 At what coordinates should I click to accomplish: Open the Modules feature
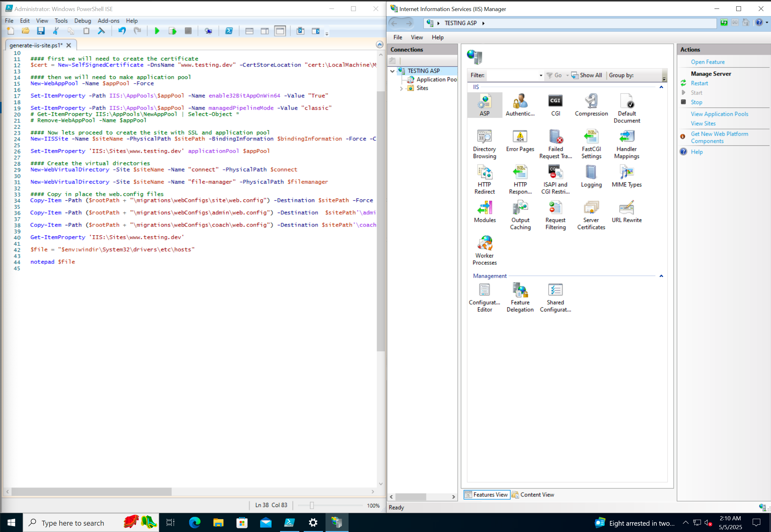point(485,212)
